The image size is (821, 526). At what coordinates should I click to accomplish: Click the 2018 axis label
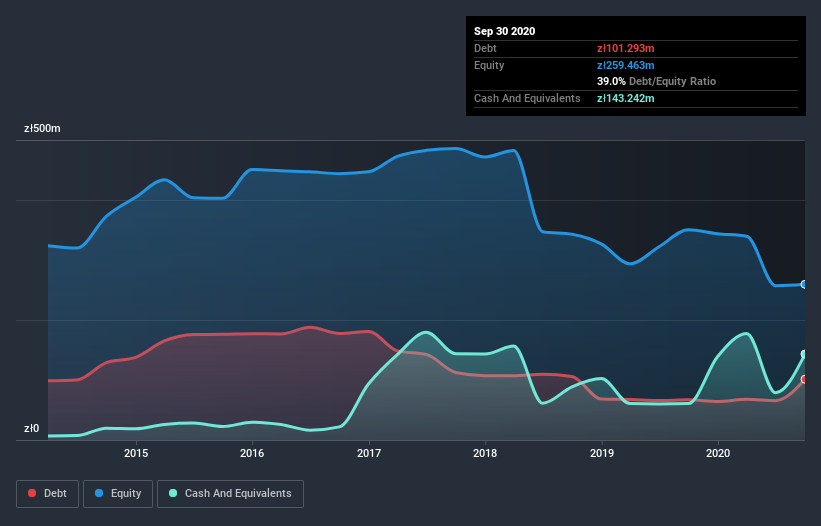485,453
